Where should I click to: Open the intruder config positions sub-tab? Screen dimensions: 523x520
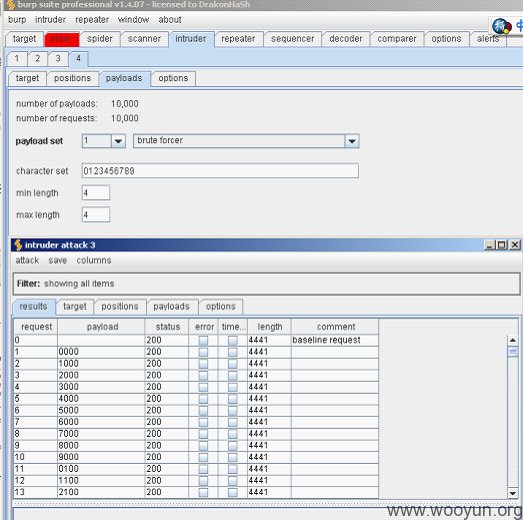[72, 78]
